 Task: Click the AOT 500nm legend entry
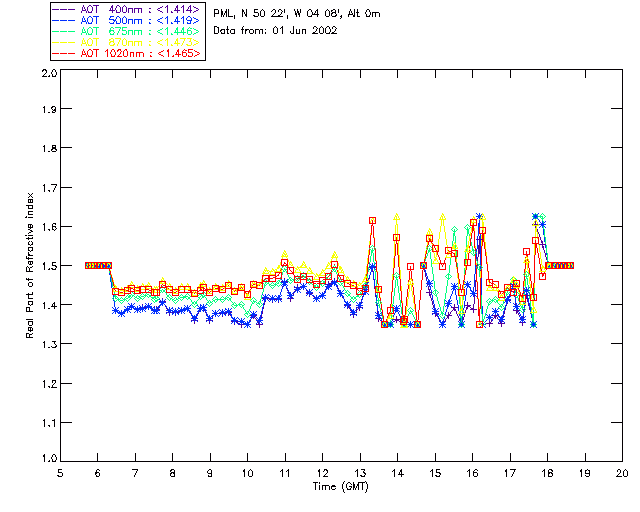(127, 20)
